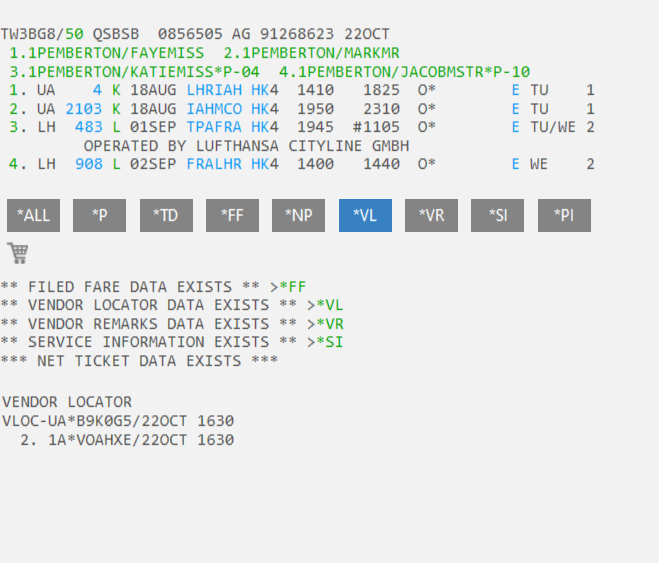Image resolution: width=659 pixels, height=563 pixels.
Task: Click OPERATED BY LUFTHANSA CITYLINE GMBH text
Action: [246, 146]
